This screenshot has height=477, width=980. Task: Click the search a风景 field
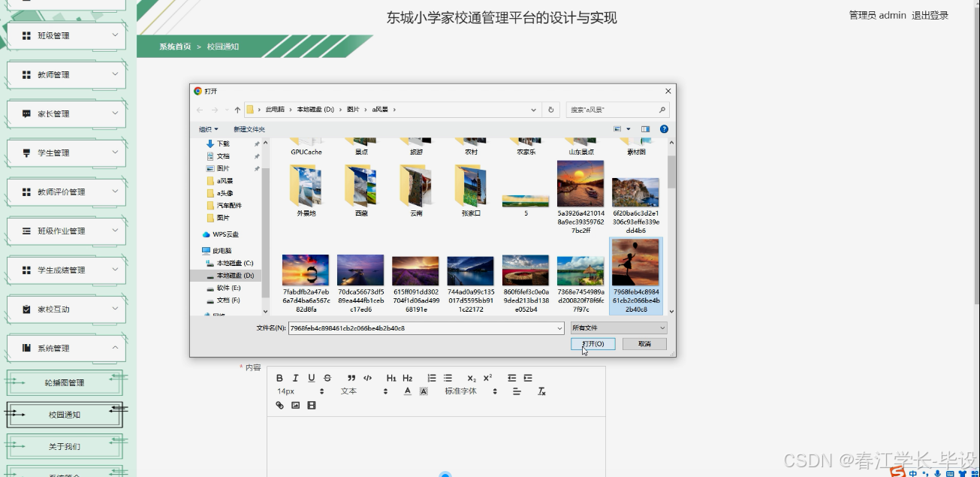click(x=617, y=110)
